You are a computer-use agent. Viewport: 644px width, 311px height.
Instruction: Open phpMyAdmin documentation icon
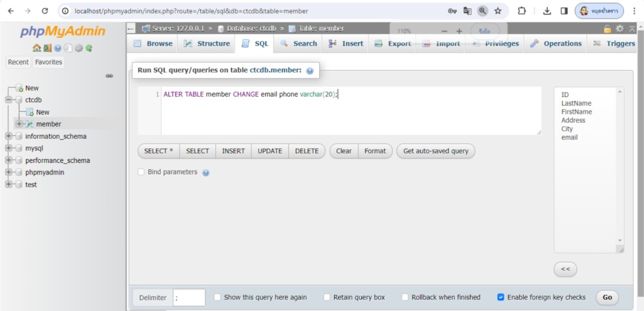(x=57, y=48)
